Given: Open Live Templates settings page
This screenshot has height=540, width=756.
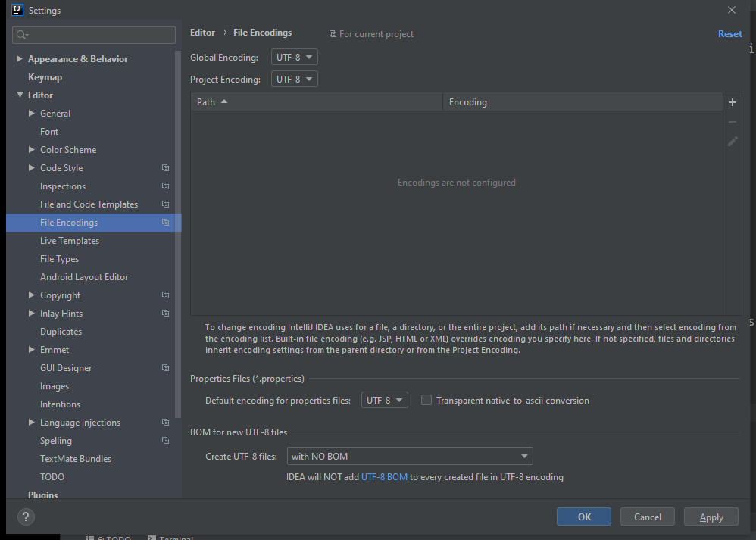Looking at the screenshot, I should (x=70, y=241).
